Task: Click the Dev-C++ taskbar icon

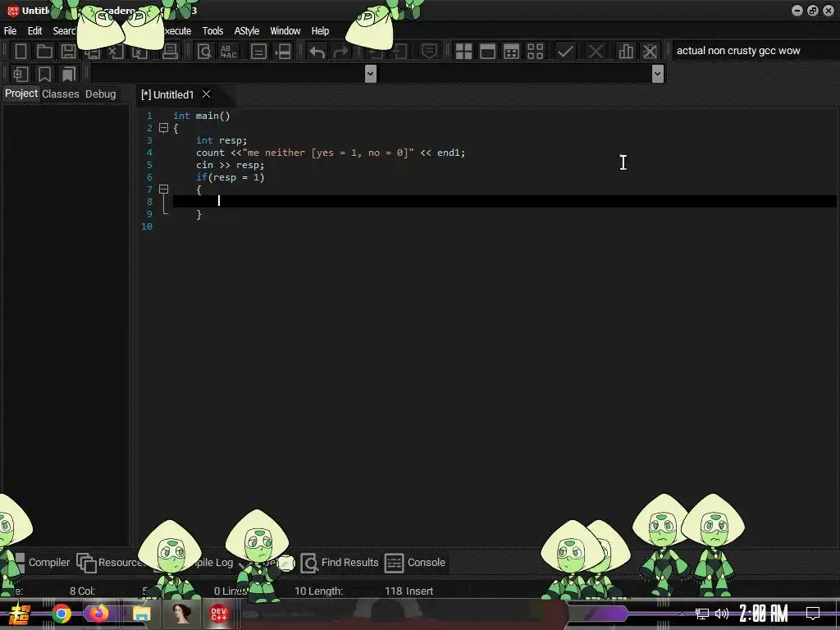Action: [218, 614]
